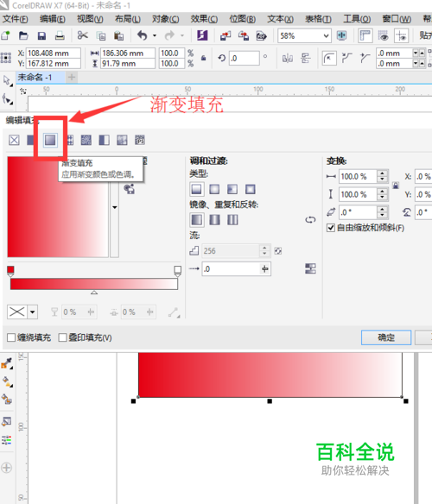Click the smooth transition icon

click(310, 268)
